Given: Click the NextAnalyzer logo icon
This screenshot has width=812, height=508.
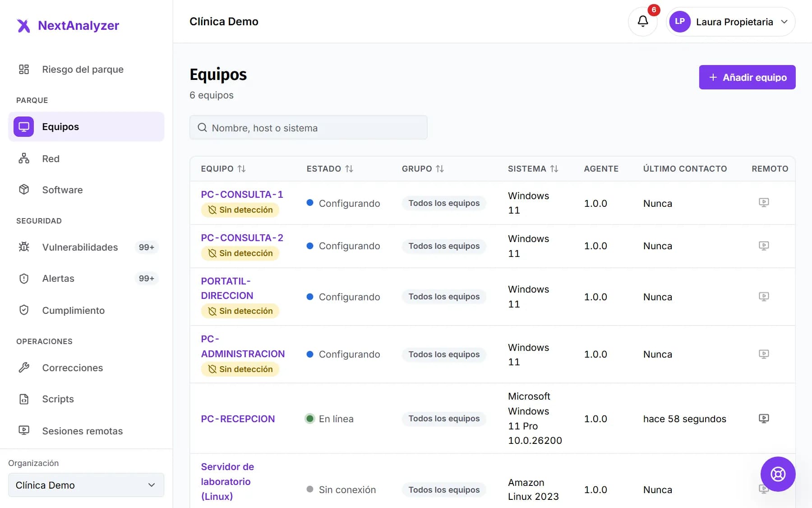Looking at the screenshot, I should 23,26.
